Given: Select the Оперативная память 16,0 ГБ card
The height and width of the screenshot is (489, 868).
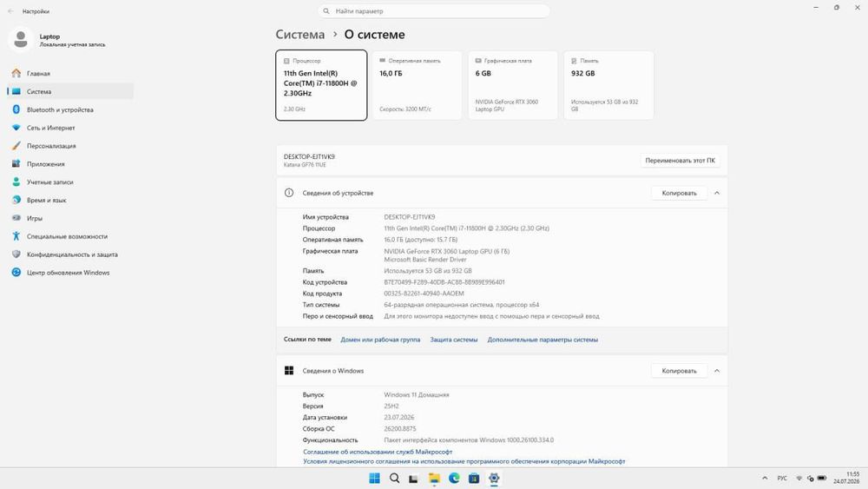Looking at the screenshot, I should tap(417, 85).
